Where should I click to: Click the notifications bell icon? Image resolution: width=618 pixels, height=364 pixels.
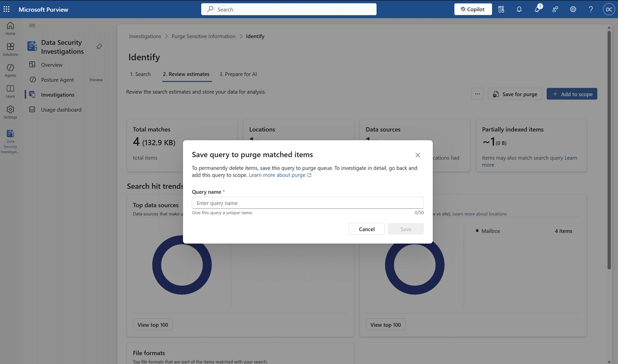519,9
